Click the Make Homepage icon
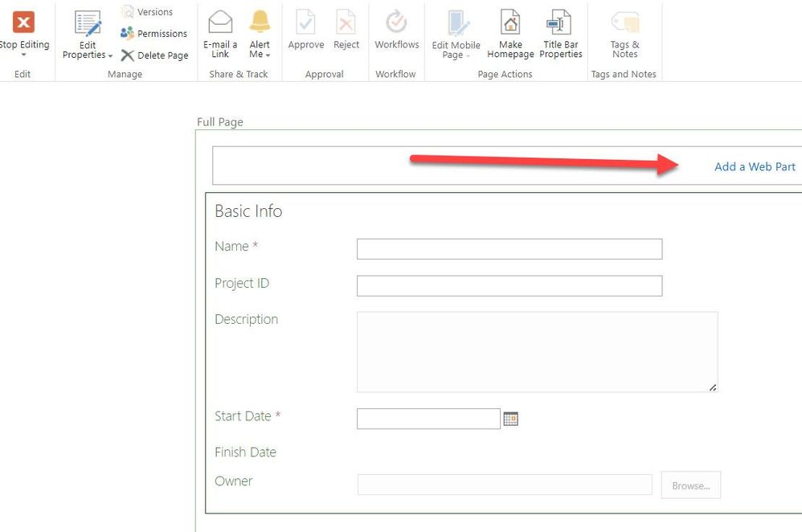This screenshot has height=532, width=802. point(510,23)
